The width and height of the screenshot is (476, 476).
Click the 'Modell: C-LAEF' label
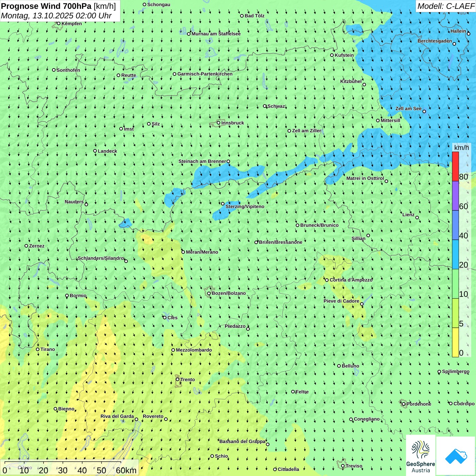click(x=446, y=6)
